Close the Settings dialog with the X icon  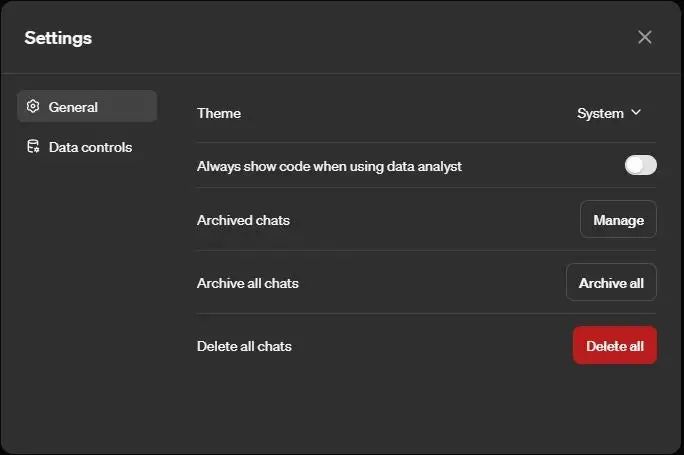[645, 37]
